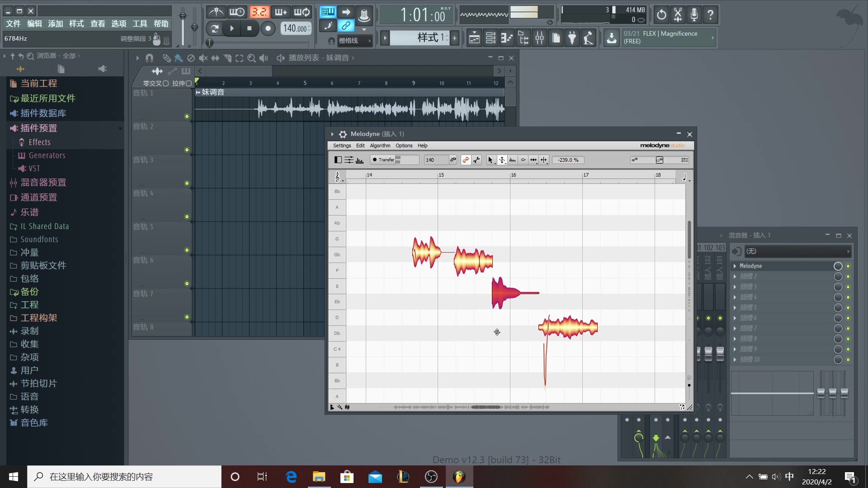This screenshot has width=868, height=488.
Task: Click Melodyne quantize time macro wrench icon
Action: pos(476,160)
